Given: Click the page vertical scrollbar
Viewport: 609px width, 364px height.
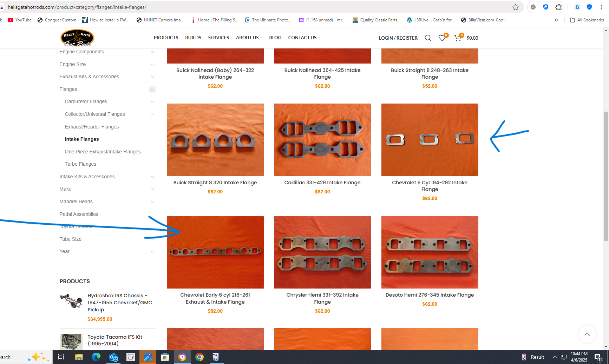Looking at the screenshot, I should pyautogui.click(x=606, y=176).
